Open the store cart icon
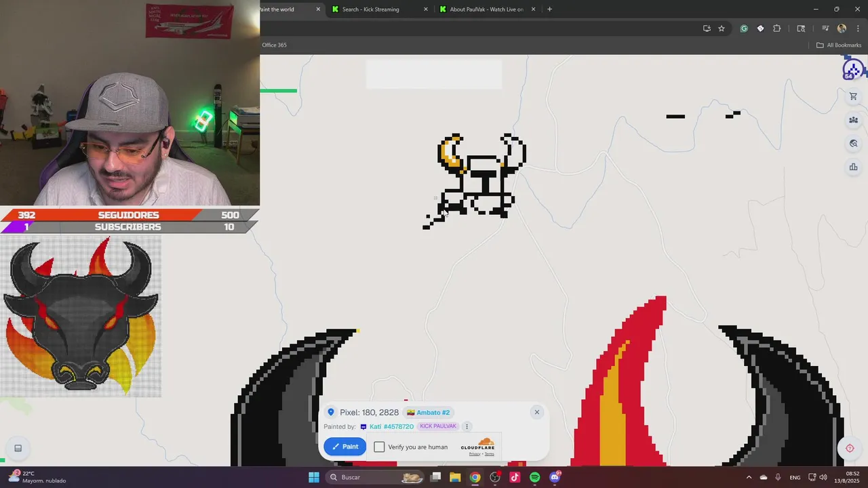This screenshot has width=868, height=488. pyautogui.click(x=853, y=96)
